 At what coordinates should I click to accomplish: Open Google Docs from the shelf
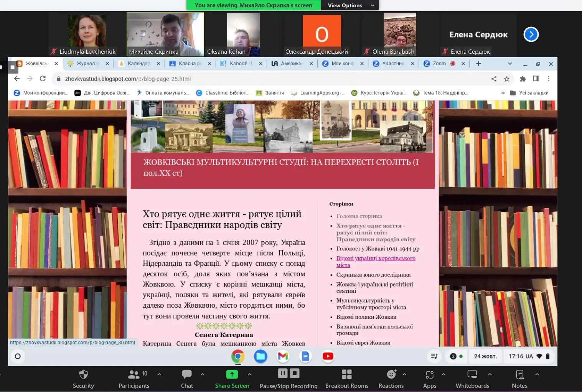tap(305, 356)
